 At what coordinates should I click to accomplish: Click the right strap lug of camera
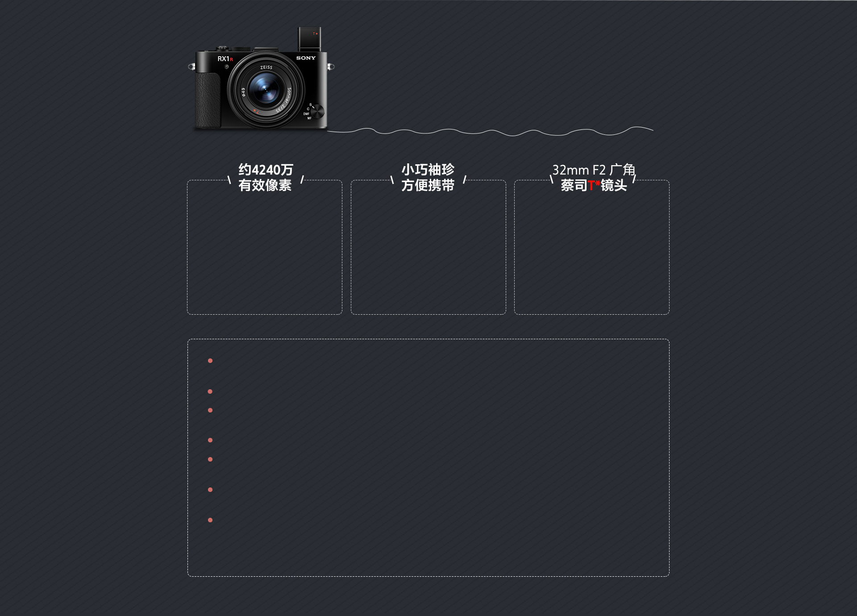(x=331, y=67)
